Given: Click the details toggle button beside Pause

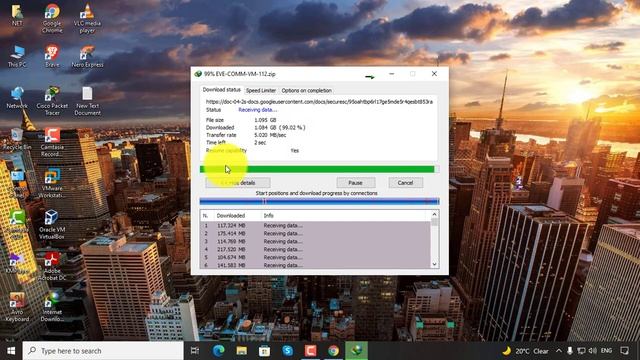Looking at the screenshot, I should tap(238, 183).
